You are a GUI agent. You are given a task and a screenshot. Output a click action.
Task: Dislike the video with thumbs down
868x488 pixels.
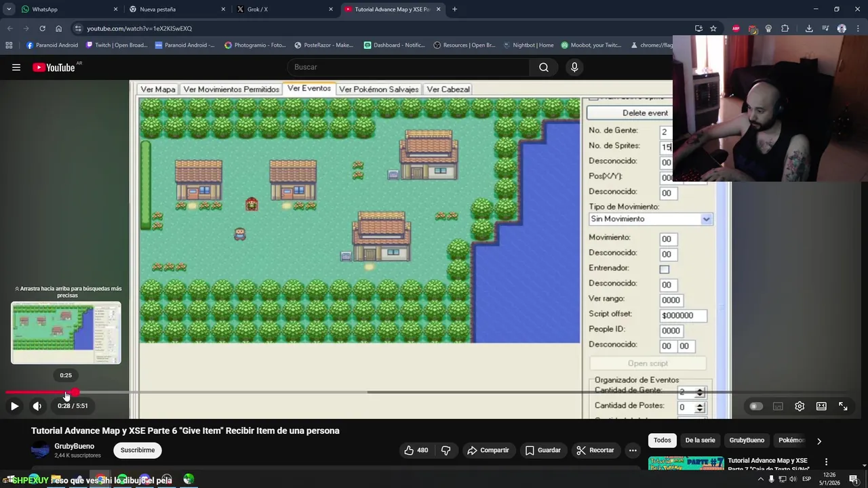click(x=446, y=450)
